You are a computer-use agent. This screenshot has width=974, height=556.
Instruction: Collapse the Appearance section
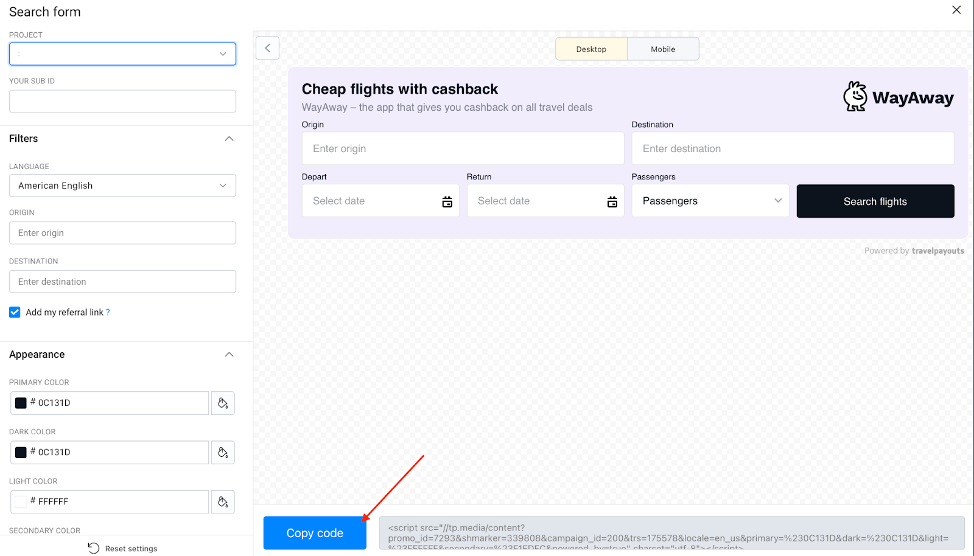228,355
